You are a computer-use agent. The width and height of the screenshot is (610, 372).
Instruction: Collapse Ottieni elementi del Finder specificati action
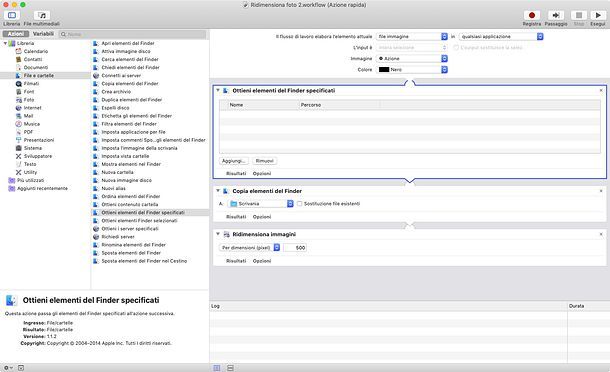coord(218,90)
